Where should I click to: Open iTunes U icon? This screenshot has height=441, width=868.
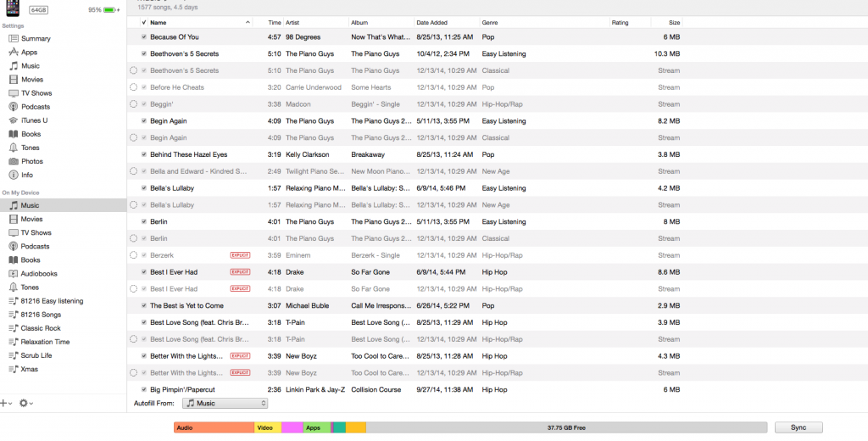[14, 120]
